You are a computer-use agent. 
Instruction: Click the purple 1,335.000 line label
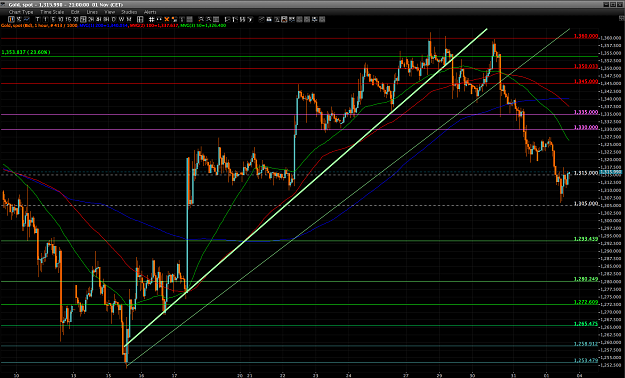click(586, 112)
